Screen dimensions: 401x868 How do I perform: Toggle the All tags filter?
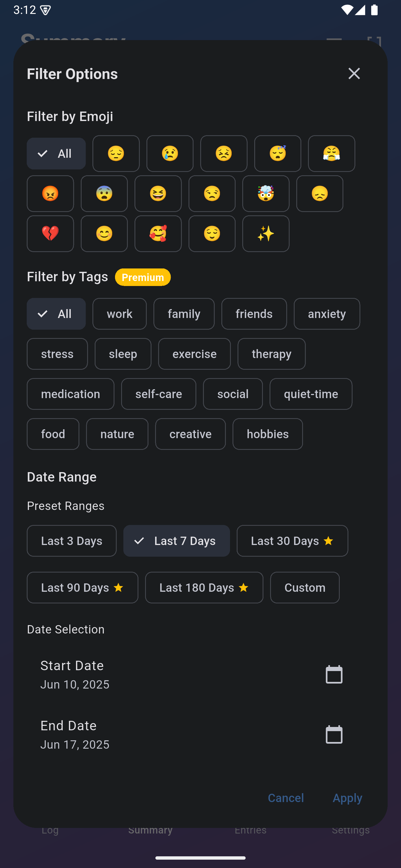click(x=56, y=314)
